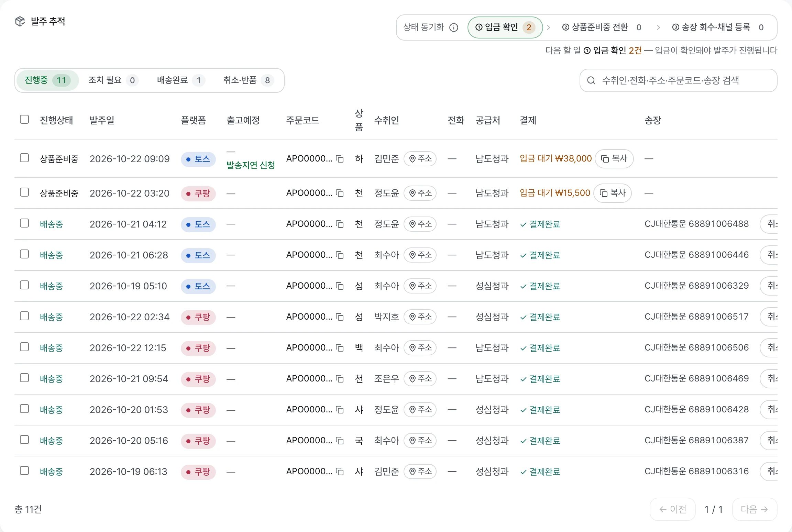Click 복사 button for ₩38,000 payment
The width and height of the screenshot is (792, 532).
[x=614, y=159]
